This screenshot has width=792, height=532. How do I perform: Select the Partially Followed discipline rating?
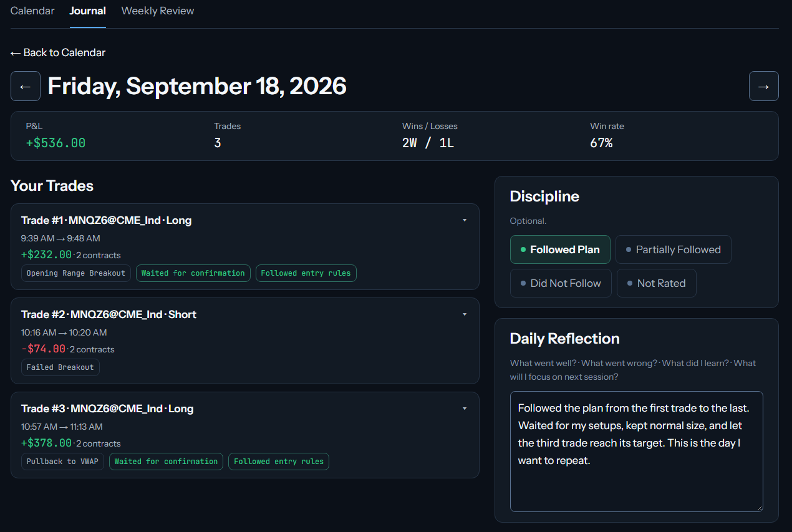(674, 249)
